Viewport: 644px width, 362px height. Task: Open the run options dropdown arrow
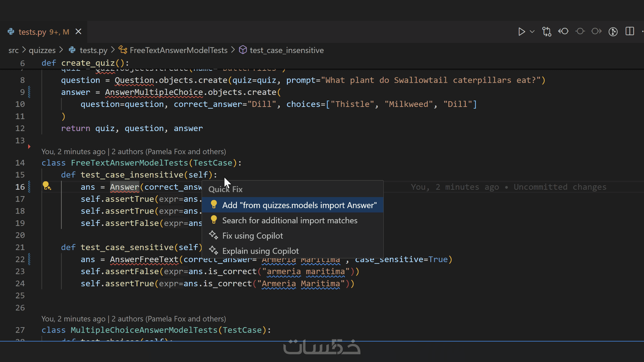click(532, 32)
